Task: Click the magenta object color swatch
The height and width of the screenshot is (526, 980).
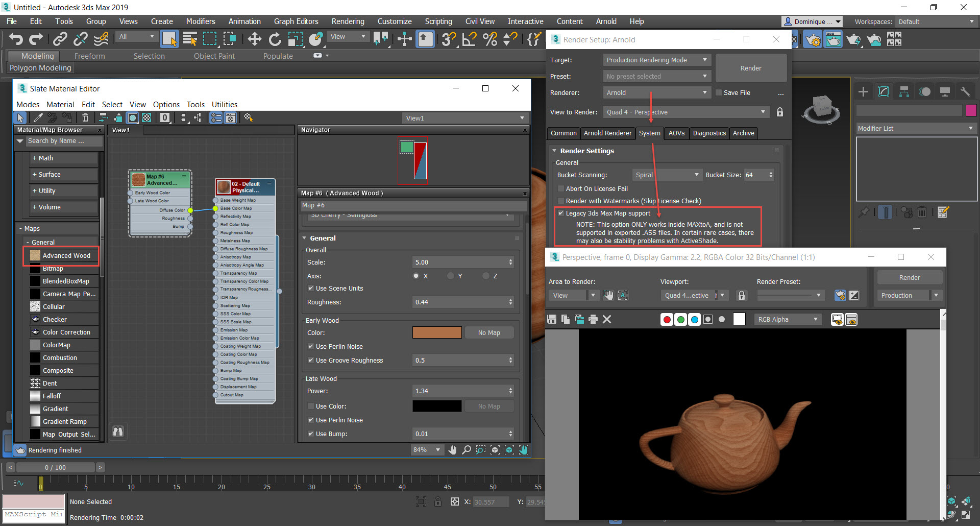Action: point(971,110)
